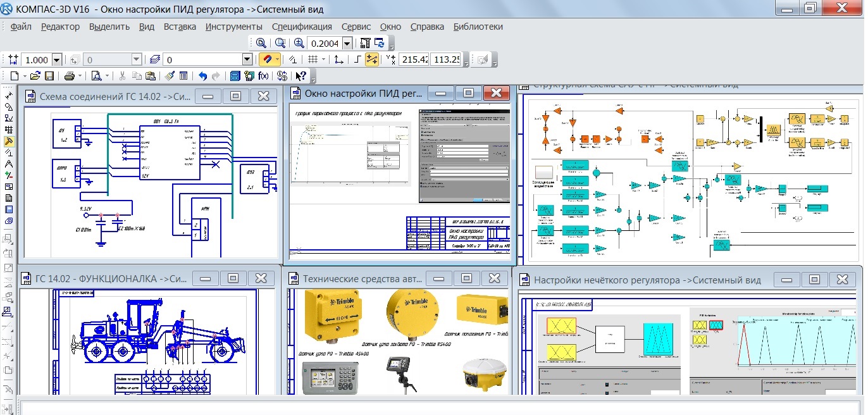This screenshot has height=415, width=868.
Task: Toggle the highlighted rounding mode button
Action: click(x=372, y=59)
